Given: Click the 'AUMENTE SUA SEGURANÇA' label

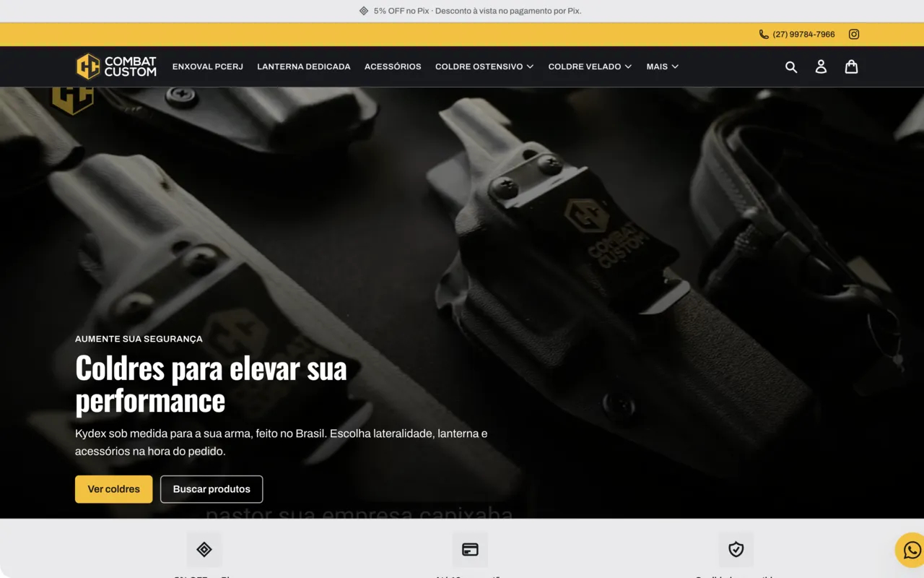Looking at the screenshot, I should coord(139,339).
